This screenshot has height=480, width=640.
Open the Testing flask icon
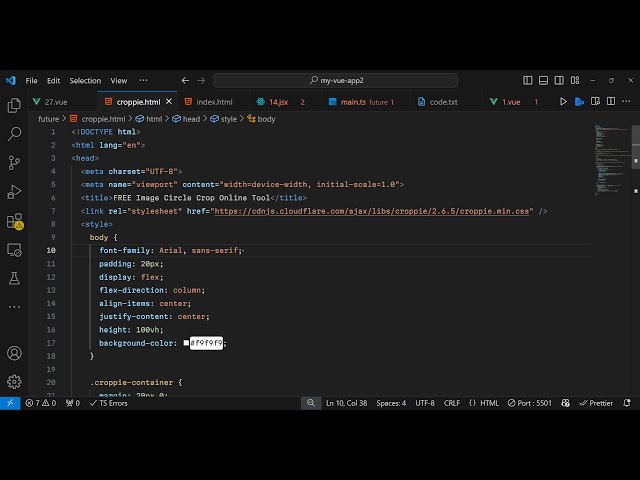pos(14,279)
